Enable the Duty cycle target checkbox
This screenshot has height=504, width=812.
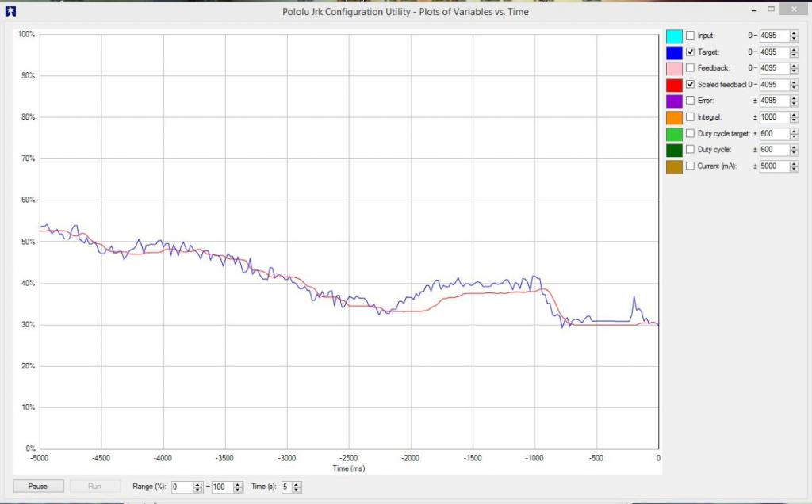click(690, 133)
